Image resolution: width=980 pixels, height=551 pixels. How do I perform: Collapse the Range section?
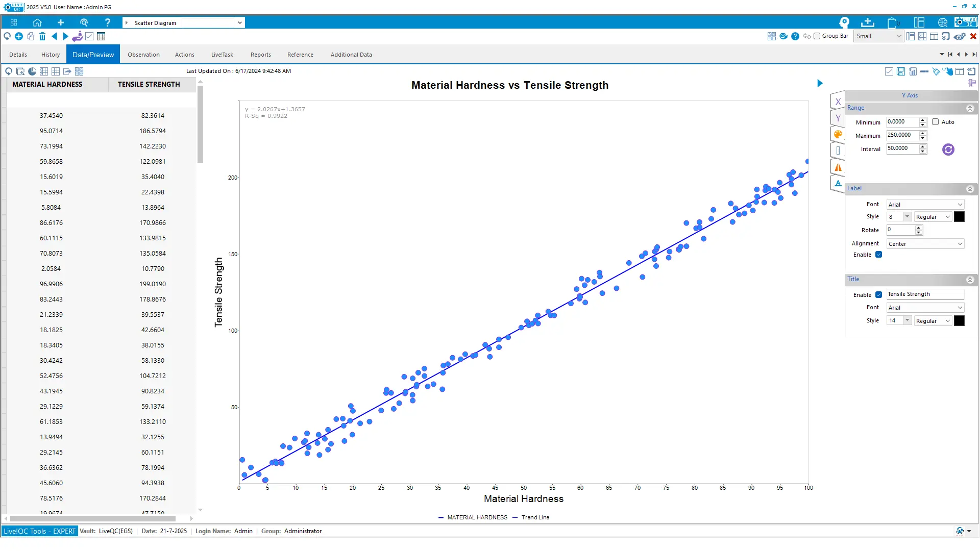pyautogui.click(x=970, y=108)
